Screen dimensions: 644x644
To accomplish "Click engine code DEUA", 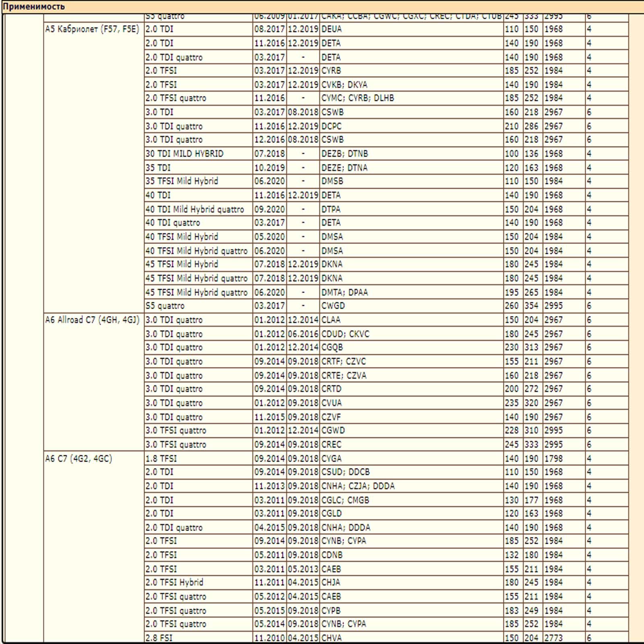I will (331, 29).
